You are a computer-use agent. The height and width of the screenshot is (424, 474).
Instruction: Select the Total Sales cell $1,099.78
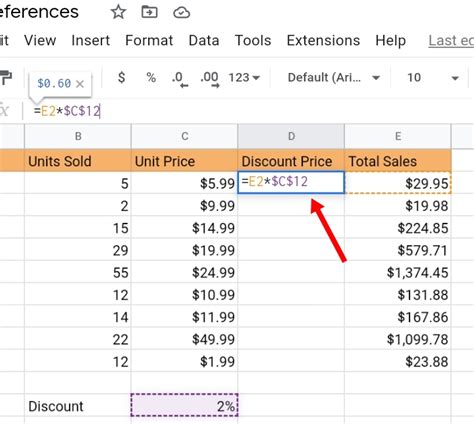click(x=398, y=339)
